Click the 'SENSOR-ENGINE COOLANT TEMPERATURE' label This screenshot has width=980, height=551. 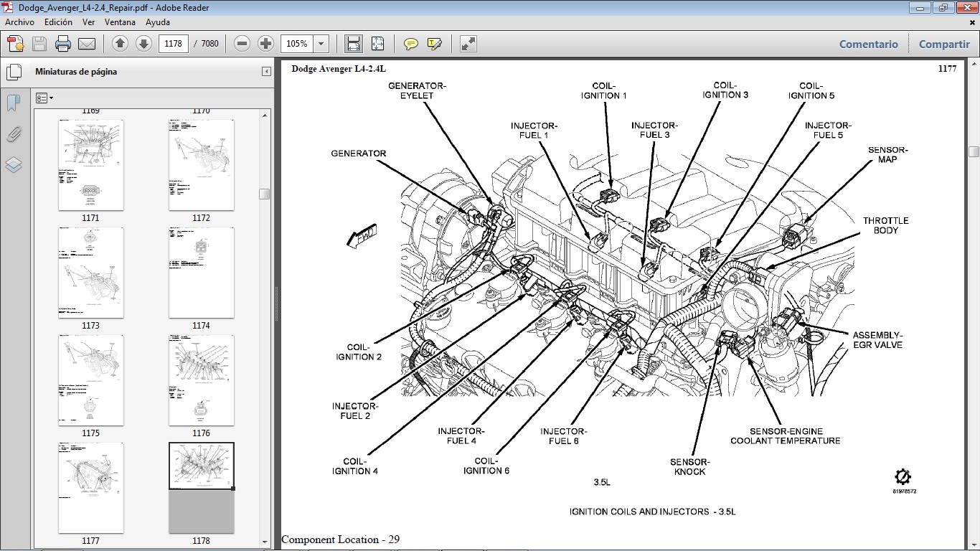click(785, 436)
